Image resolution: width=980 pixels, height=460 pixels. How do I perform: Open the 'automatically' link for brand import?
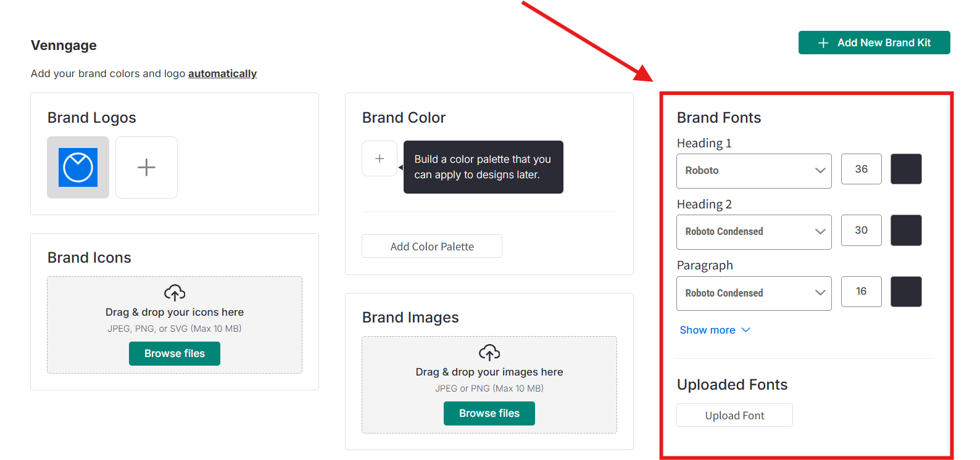(222, 73)
